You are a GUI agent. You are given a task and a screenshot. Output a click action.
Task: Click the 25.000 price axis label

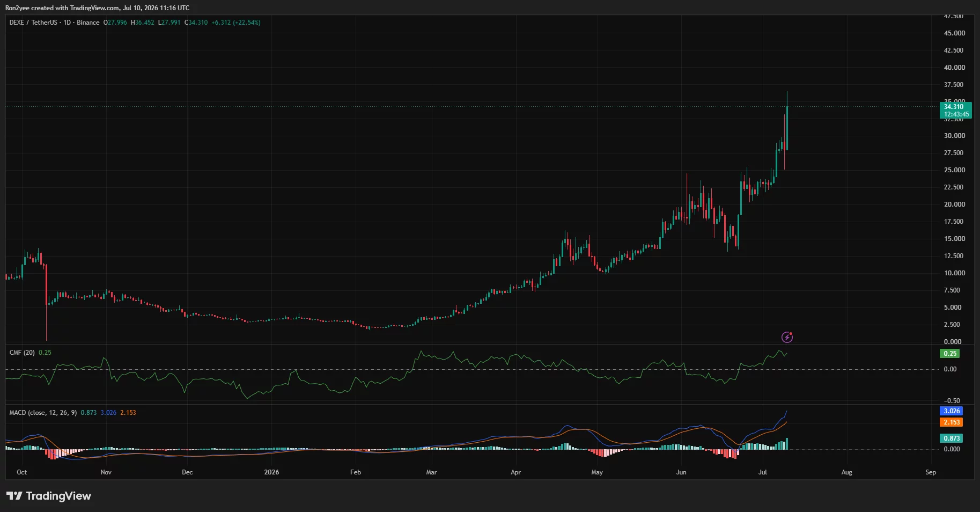[x=954, y=170]
